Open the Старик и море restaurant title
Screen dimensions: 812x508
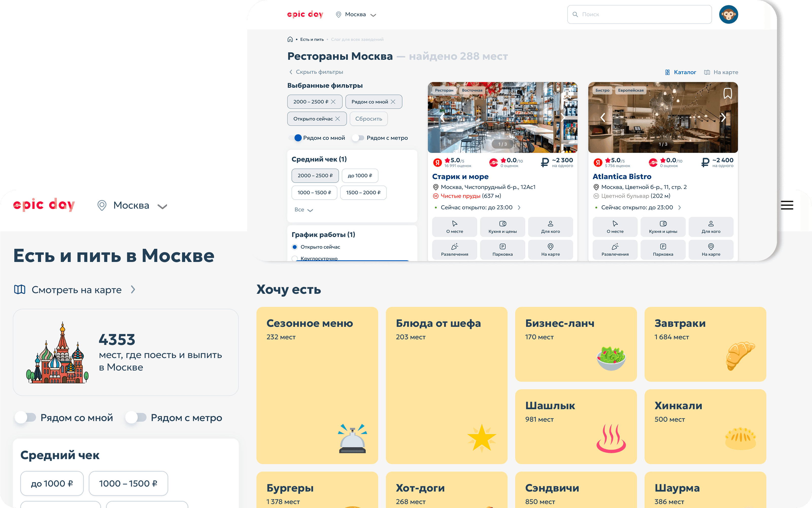460,177
